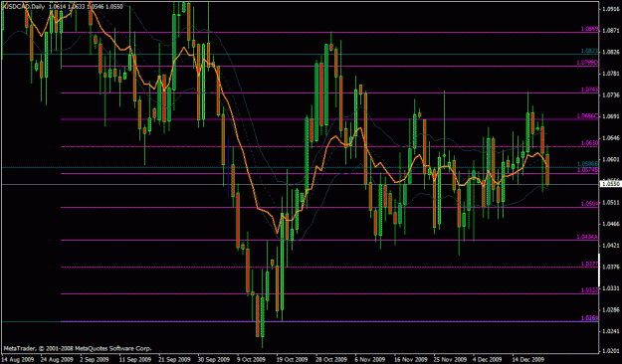Select the 1.0421 price axis label
This screenshot has width=622, height=364.
tap(610, 246)
